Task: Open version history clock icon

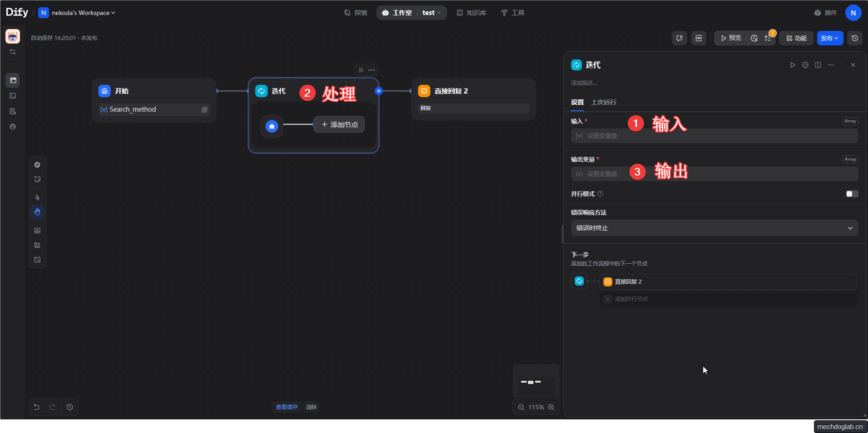Action: point(855,38)
